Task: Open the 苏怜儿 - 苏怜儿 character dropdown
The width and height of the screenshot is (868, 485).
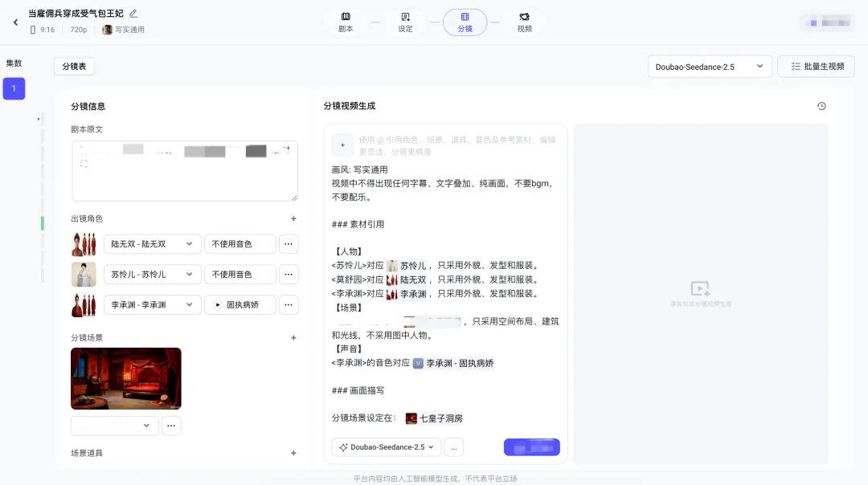Action: (x=151, y=275)
